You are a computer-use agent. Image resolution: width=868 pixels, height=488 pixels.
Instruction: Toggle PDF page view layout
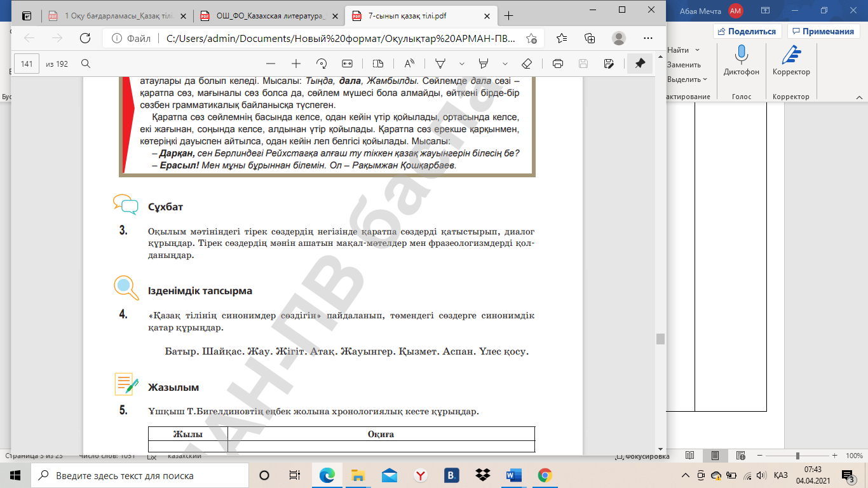point(378,64)
